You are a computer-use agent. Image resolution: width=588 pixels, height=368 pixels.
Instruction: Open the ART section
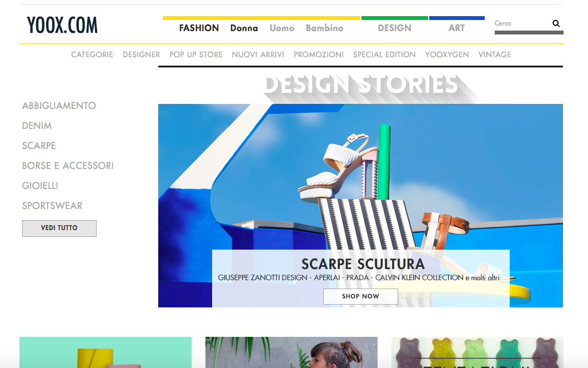coord(456,28)
